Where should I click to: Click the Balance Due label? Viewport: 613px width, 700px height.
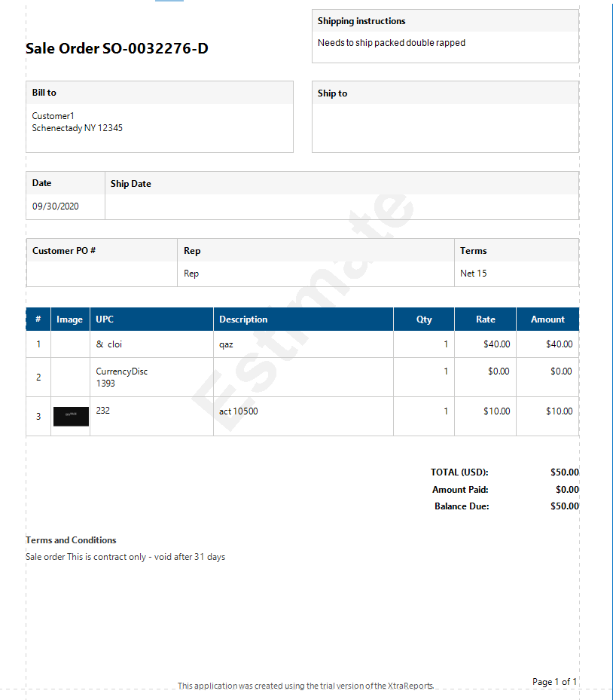coord(462,506)
